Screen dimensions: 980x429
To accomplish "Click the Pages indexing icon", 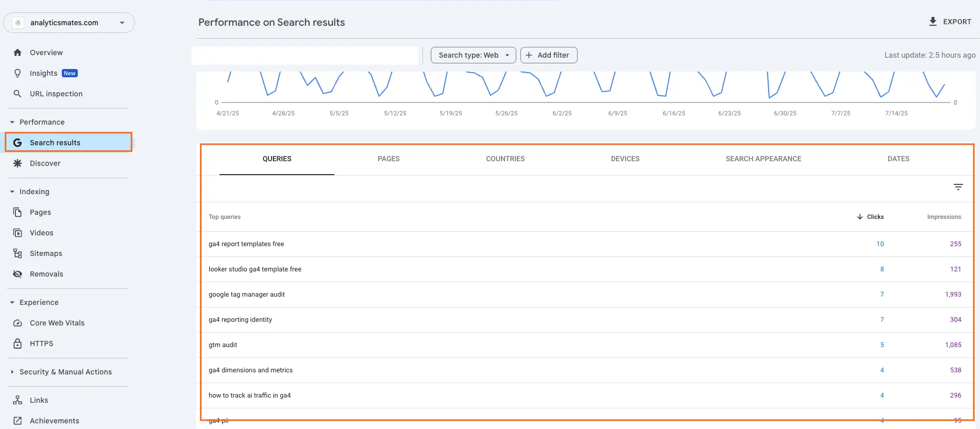I will coord(18,212).
